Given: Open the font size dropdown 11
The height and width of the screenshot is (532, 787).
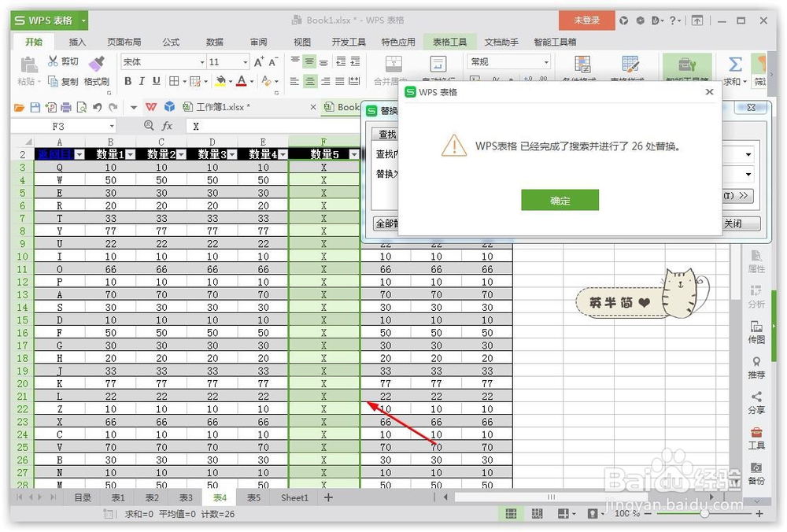Looking at the screenshot, I should coord(245,62).
